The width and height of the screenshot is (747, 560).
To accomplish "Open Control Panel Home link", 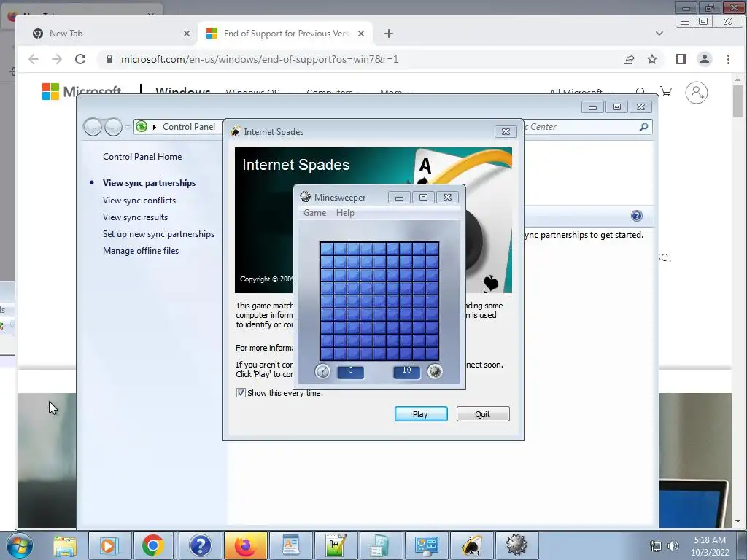I will (142, 157).
